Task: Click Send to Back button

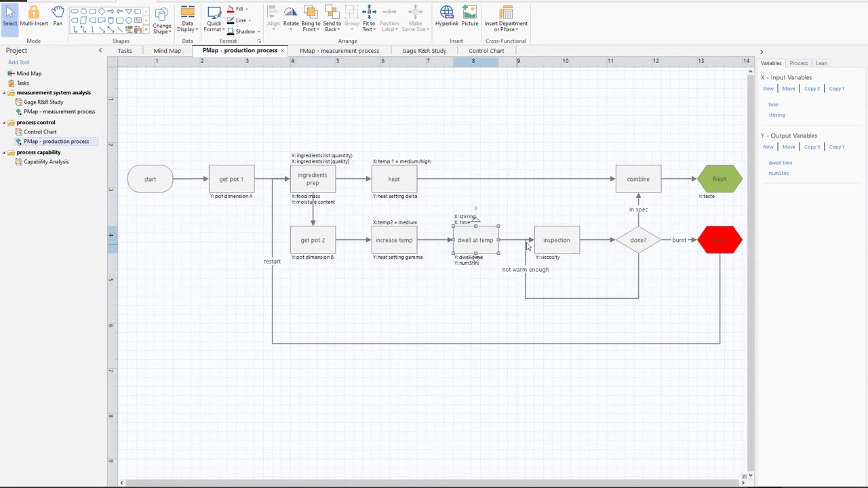Action: [x=332, y=19]
